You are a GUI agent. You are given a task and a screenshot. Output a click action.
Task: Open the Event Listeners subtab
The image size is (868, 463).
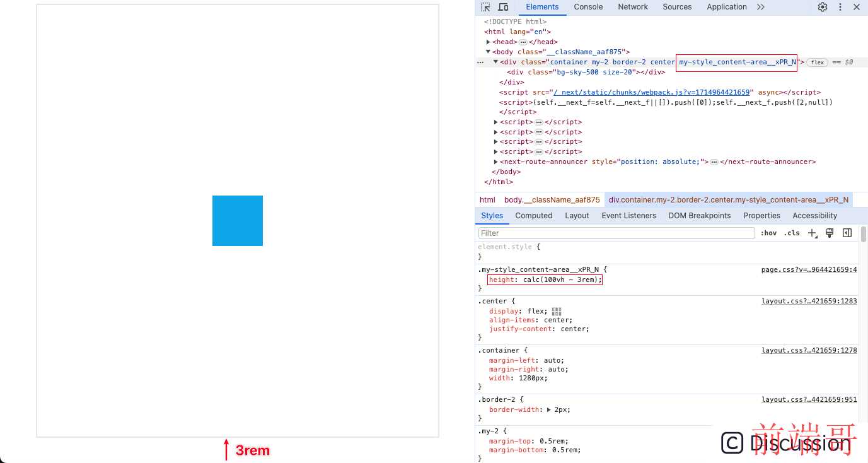coord(629,216)
